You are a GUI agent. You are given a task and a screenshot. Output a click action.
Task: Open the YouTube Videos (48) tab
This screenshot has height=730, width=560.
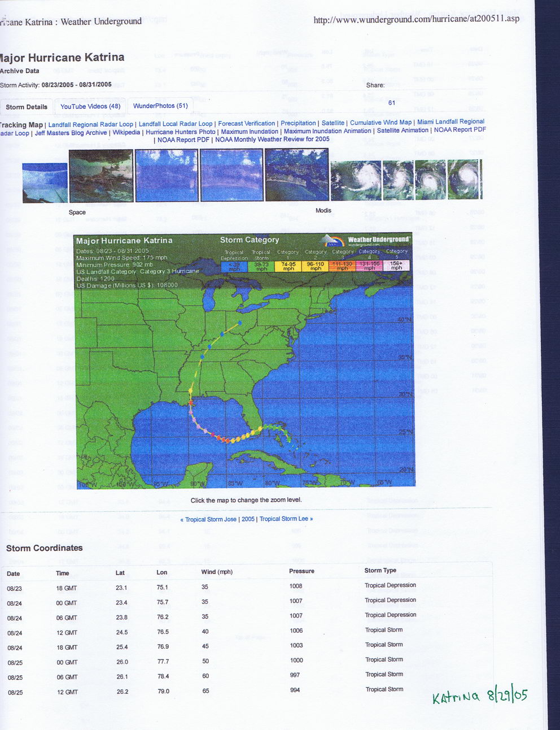[90, 106]
